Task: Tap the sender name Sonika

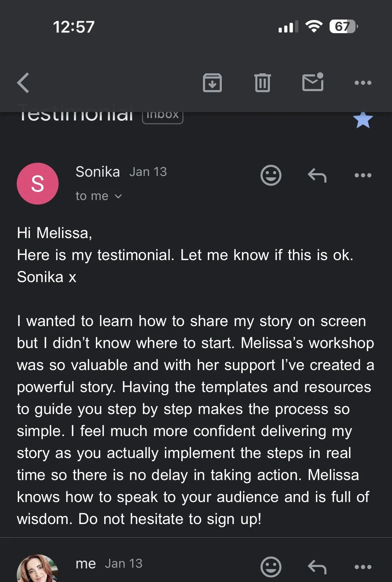Action: pyautogui.click(x=98, y=172)
